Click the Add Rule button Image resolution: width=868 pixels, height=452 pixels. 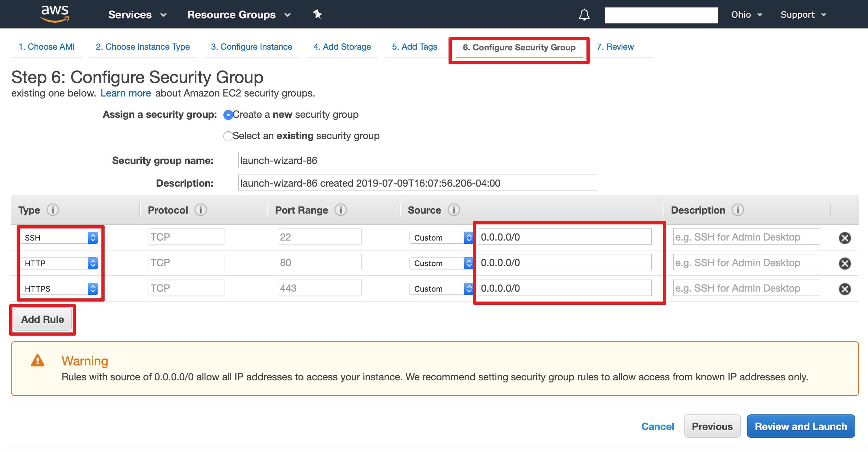coord(43,319)
